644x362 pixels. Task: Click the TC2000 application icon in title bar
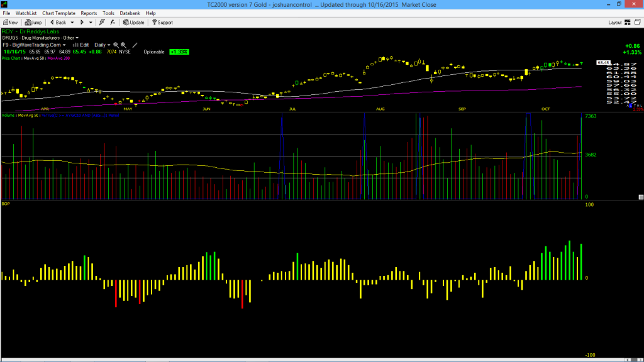pyautogui.click(x=4, y=4)
